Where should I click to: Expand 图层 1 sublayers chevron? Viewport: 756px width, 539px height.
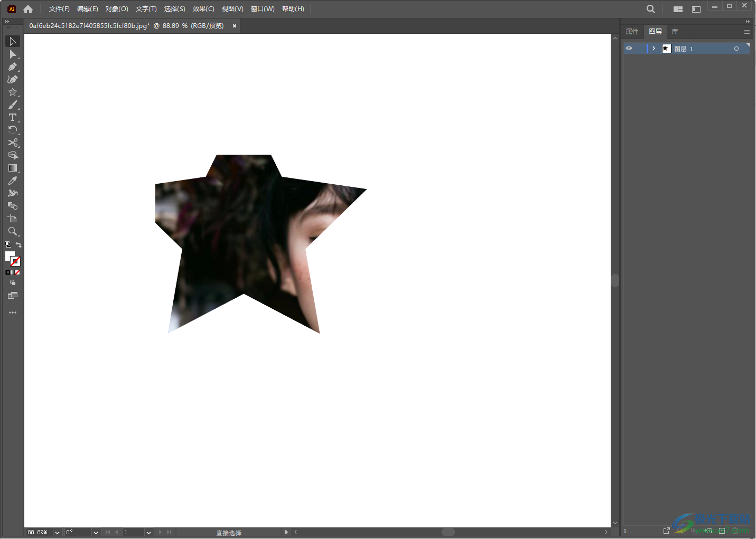(654, 49)
